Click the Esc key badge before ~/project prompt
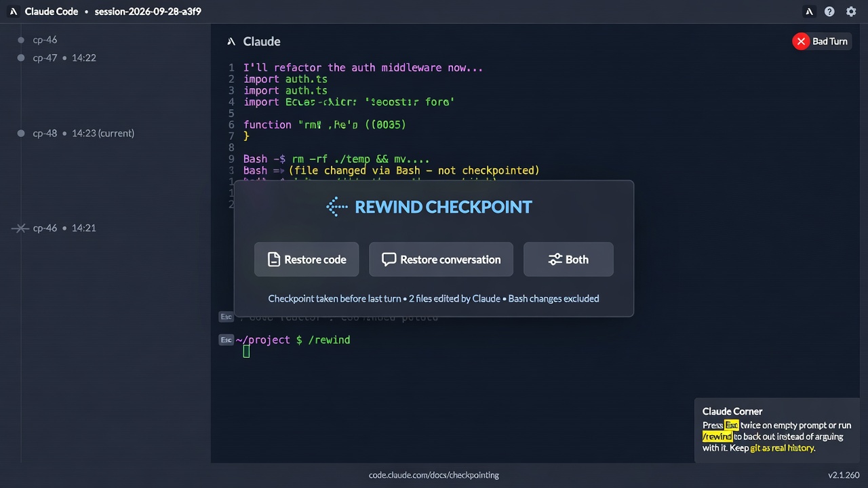The width and height of the screenshot is (868, 488). pos(226,340)
